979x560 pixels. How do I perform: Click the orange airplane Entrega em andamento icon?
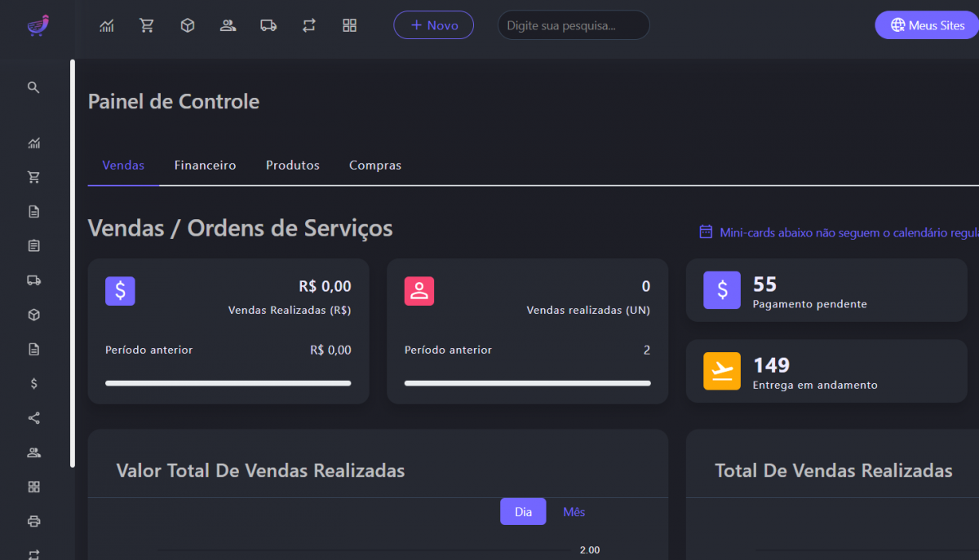point(722,371)
